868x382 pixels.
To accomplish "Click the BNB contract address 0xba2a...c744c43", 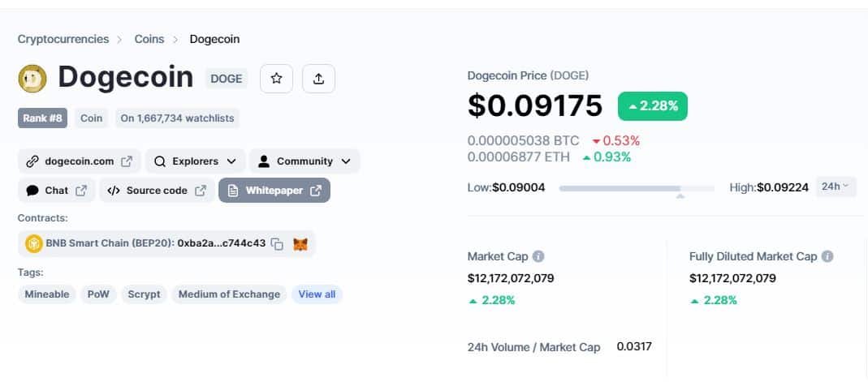I will (222, 243).
